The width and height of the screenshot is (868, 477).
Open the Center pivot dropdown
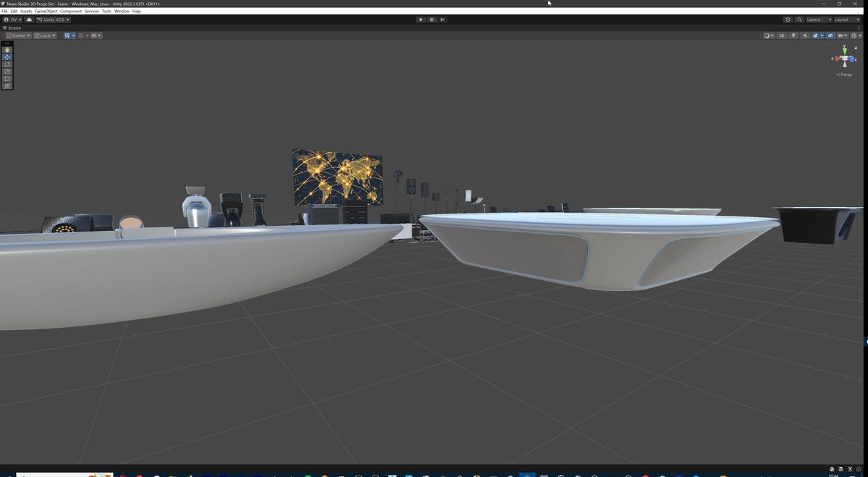pos(19,35)
